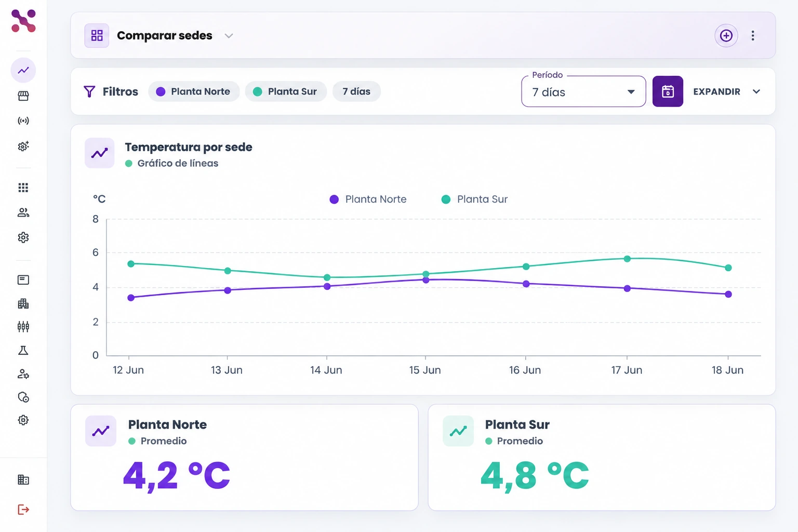Image resolution: width=798 pixels, height=532 pixels.
Task: Open the users group icon
Action: [23, 212]
